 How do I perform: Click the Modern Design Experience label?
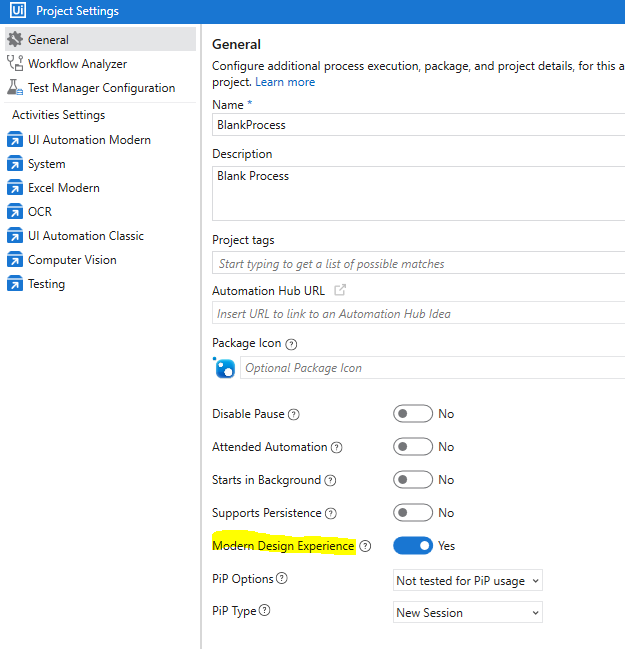(284, 546)
